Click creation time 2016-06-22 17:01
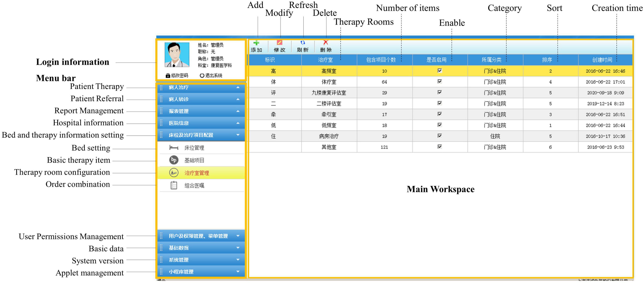The image size is (644, 283). click(x=605, y=82)
